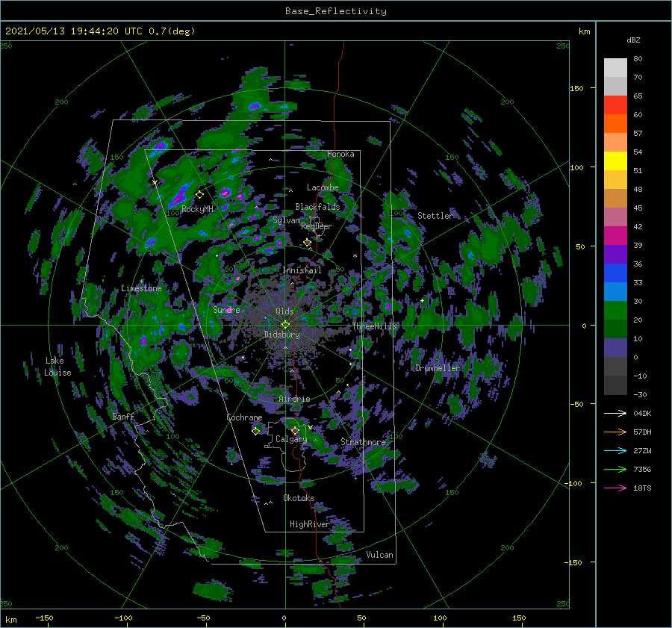Click the RockyMH label on map
Viewport: 672px width, 628px height.
click(197, 209)
